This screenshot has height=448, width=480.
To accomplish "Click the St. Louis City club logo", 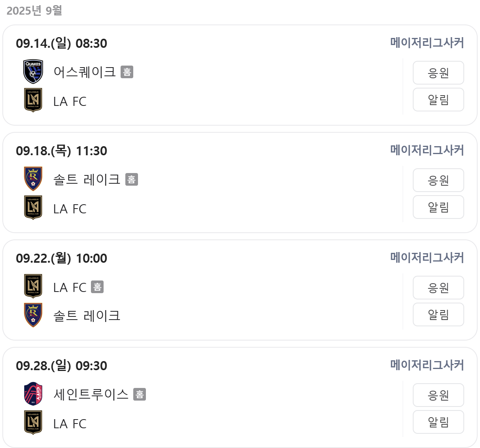I will click(x=33, y=395).
